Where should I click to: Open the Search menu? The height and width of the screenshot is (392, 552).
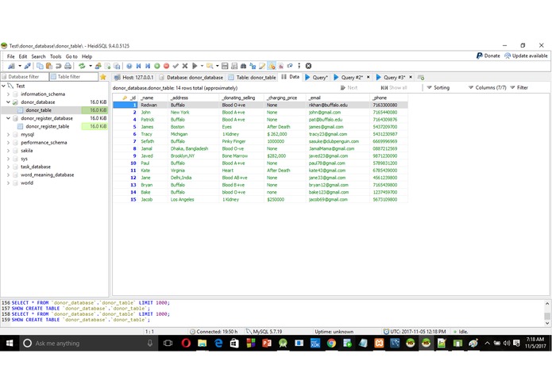coord(38,56)
